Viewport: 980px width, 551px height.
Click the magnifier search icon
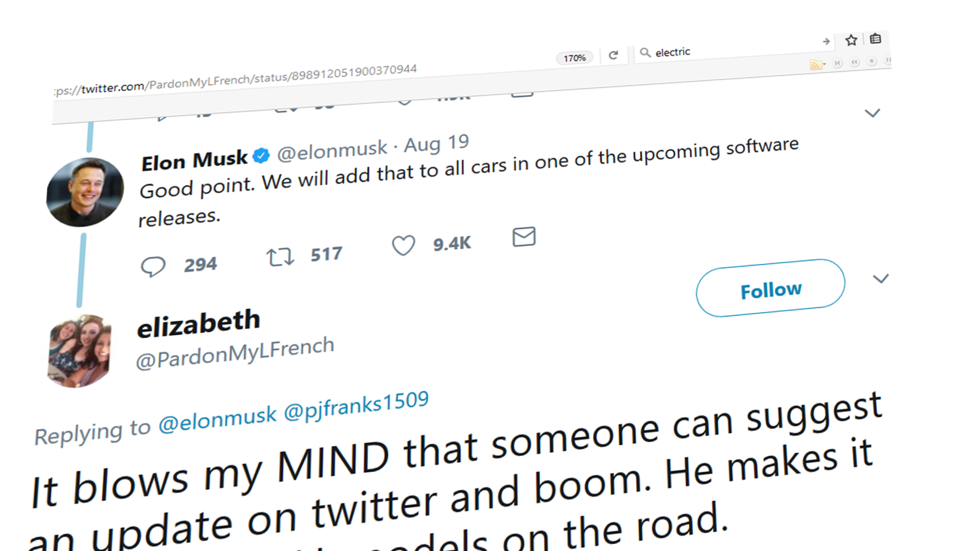coord(645,52)
